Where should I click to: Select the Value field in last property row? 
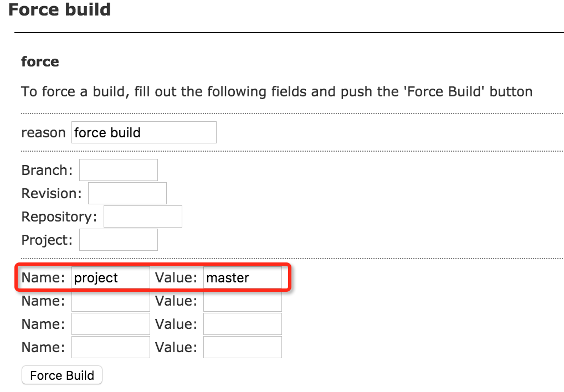coord(242,348)
